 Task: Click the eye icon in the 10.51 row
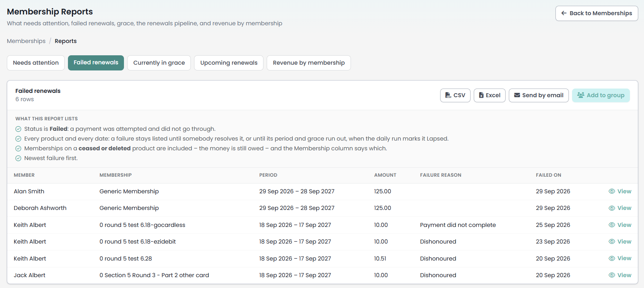612,258
